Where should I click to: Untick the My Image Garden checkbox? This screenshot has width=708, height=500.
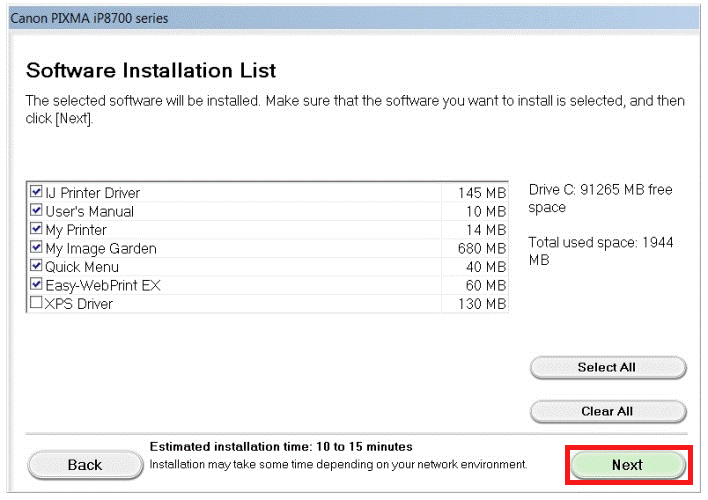click(x=36, y=248)
